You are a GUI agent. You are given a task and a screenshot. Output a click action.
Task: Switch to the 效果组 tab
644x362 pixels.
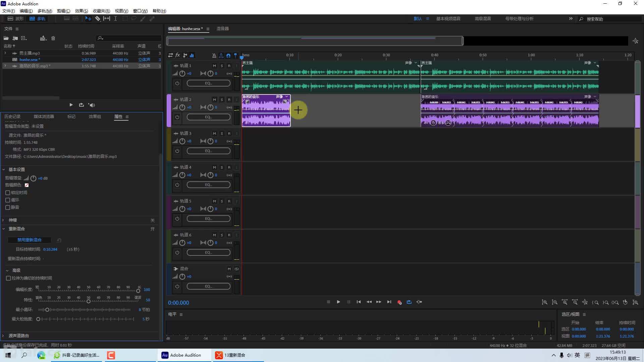click(95, 117)
